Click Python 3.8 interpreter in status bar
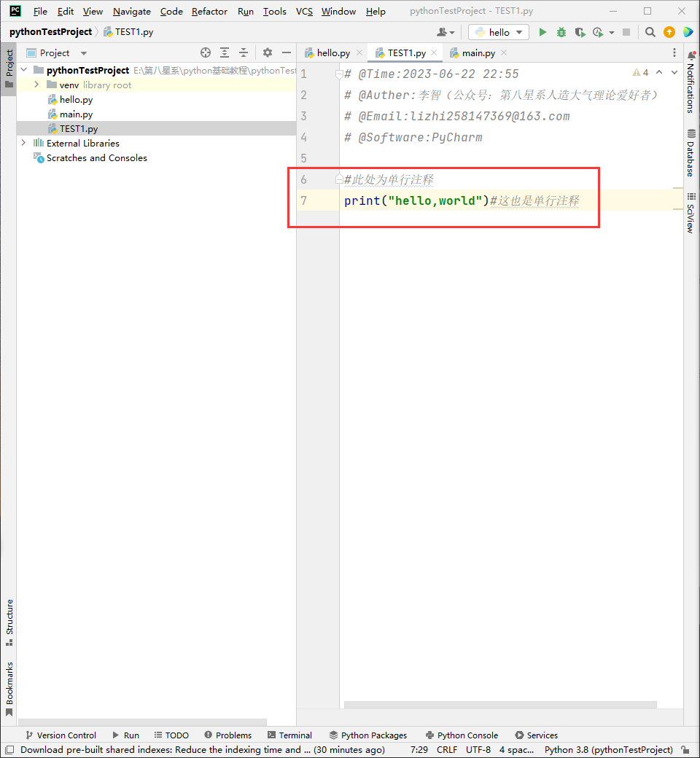This screenshot has height=758, width=700. [x=608, y=750]
